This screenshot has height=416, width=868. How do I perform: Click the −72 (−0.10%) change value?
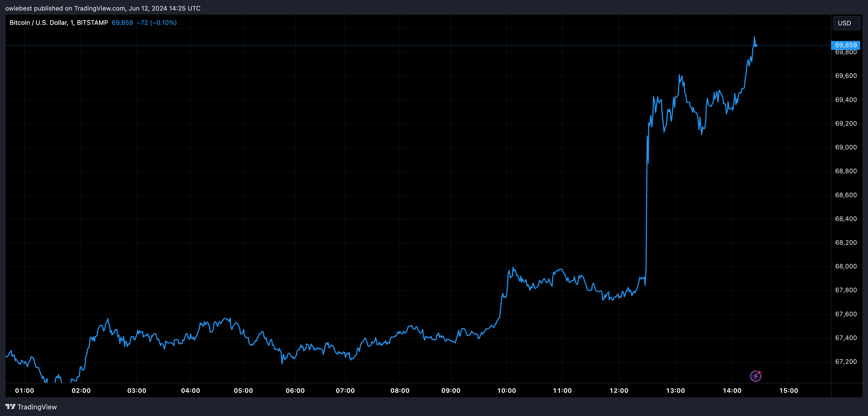pyautogui.click(x=157, y=22)
